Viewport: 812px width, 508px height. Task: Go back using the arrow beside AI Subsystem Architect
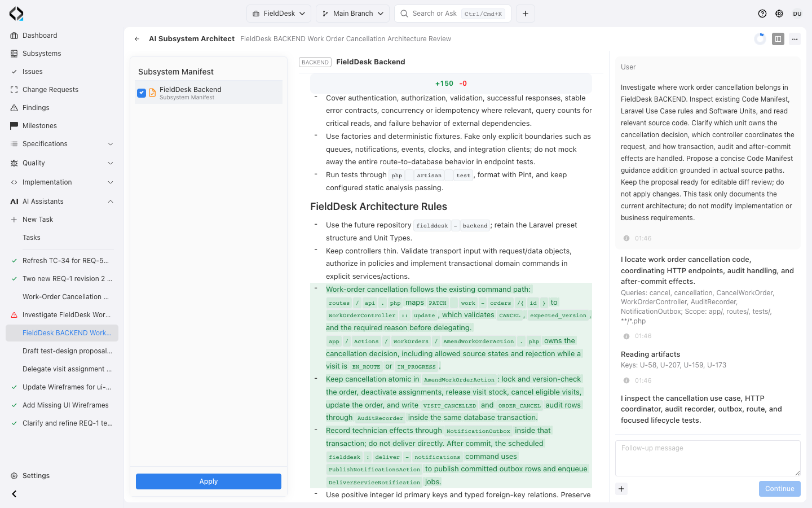137,39
